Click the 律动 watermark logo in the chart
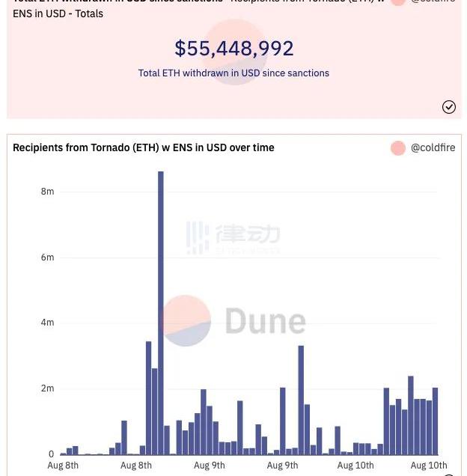The width and height of the screenshot is (467, 476). click(x=233, y=237)
